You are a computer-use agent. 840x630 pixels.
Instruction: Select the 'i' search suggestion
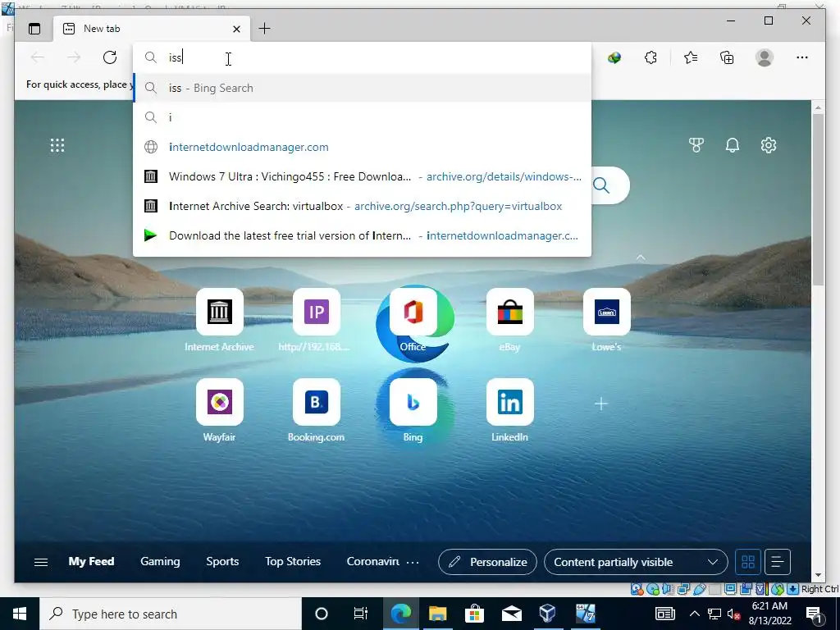[362, 117]
